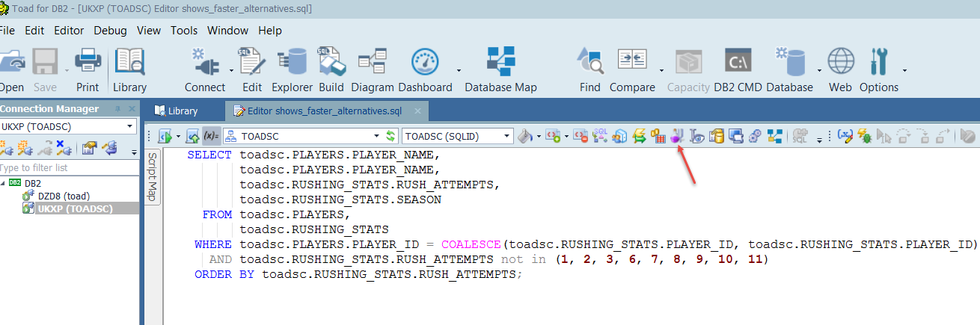This screenshot has width=980, height=325.
Task: Click the Type to filter list field
Action: tap(70, 167)
